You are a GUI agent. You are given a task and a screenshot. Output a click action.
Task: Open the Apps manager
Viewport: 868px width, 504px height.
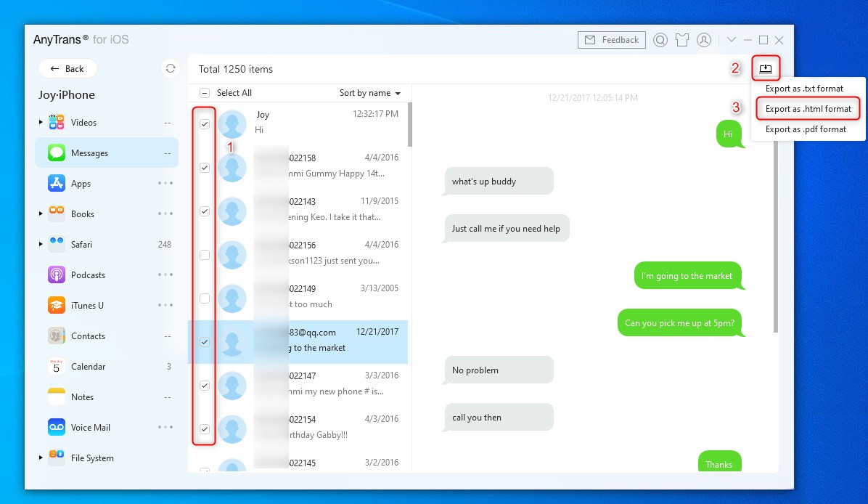point(81,183)
